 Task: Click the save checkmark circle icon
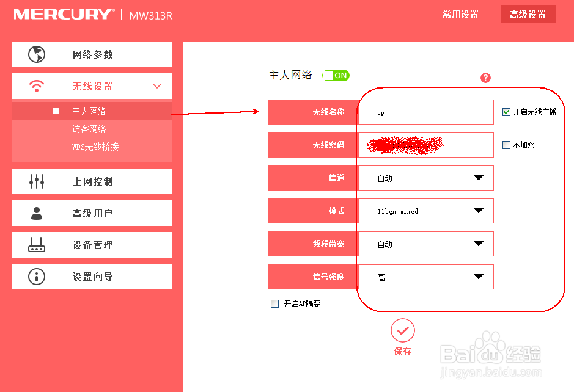(403, 330)
